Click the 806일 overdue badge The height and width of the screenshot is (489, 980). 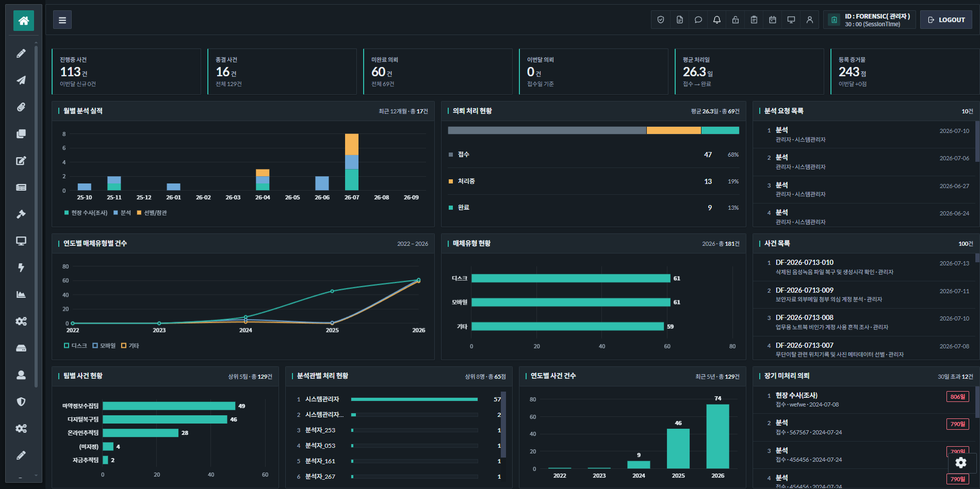[957, 397]
